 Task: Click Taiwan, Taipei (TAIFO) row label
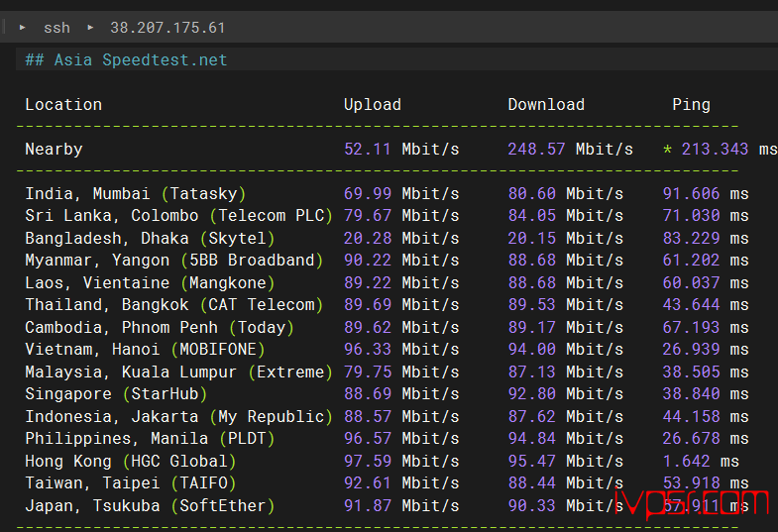[x=131, y=483]
